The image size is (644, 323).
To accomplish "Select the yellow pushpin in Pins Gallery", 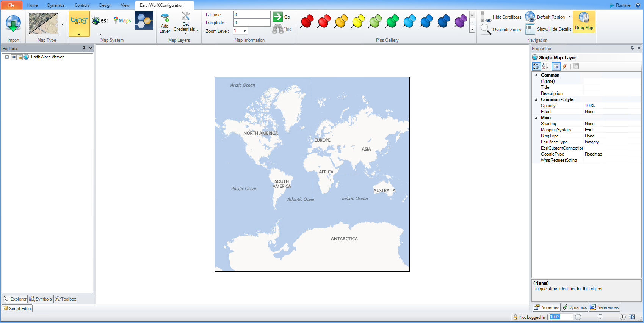I will pos(358,21).
